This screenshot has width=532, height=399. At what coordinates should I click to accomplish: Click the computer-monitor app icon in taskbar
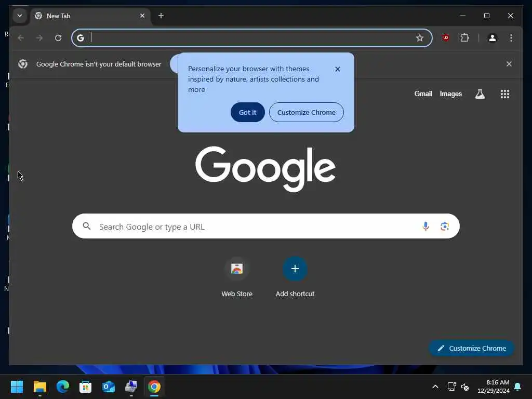click(131, 387)
